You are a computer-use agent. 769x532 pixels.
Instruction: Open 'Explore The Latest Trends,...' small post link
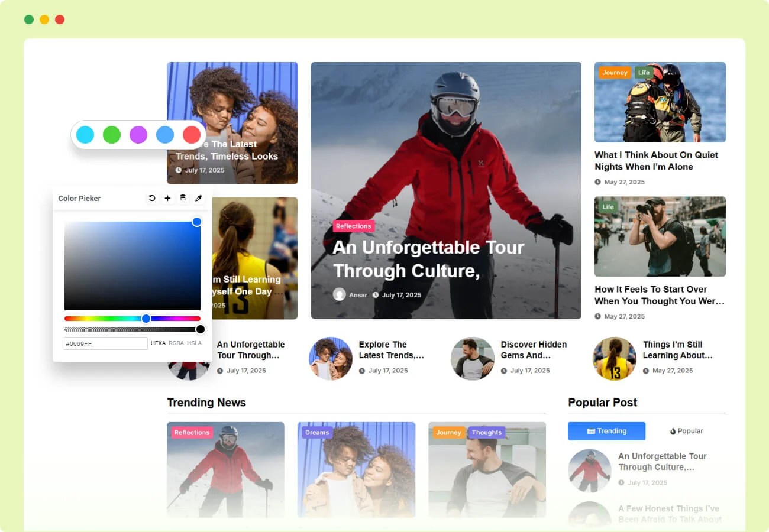(392, 350)
